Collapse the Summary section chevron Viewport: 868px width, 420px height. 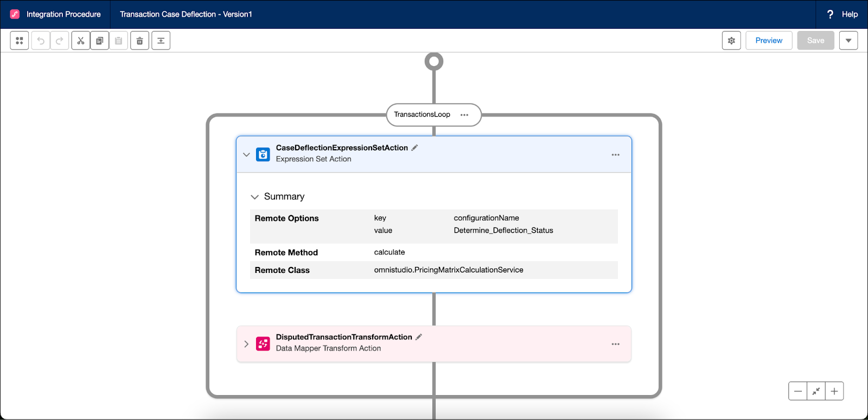coord(254,197)
